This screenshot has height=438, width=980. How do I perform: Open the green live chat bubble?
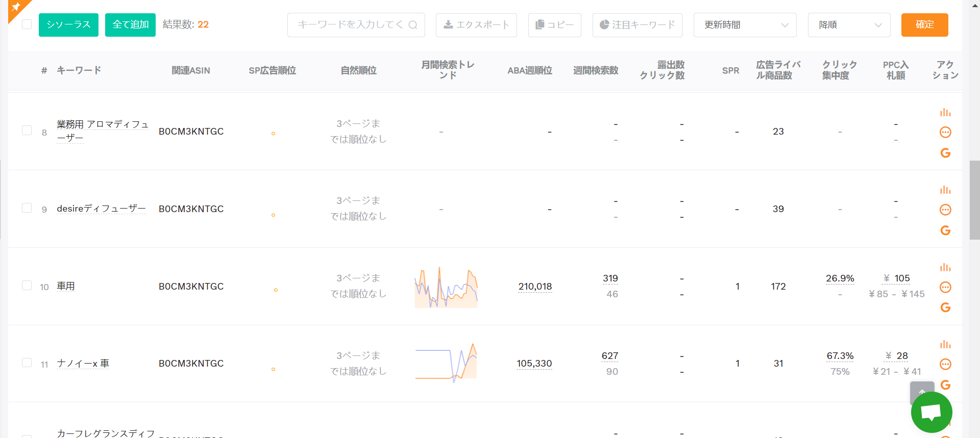(x=932, y=412)
